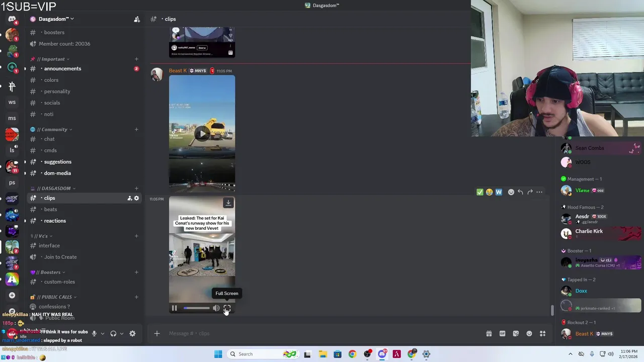
Task: Switch to the colors channel
Action: click(85, 80)
